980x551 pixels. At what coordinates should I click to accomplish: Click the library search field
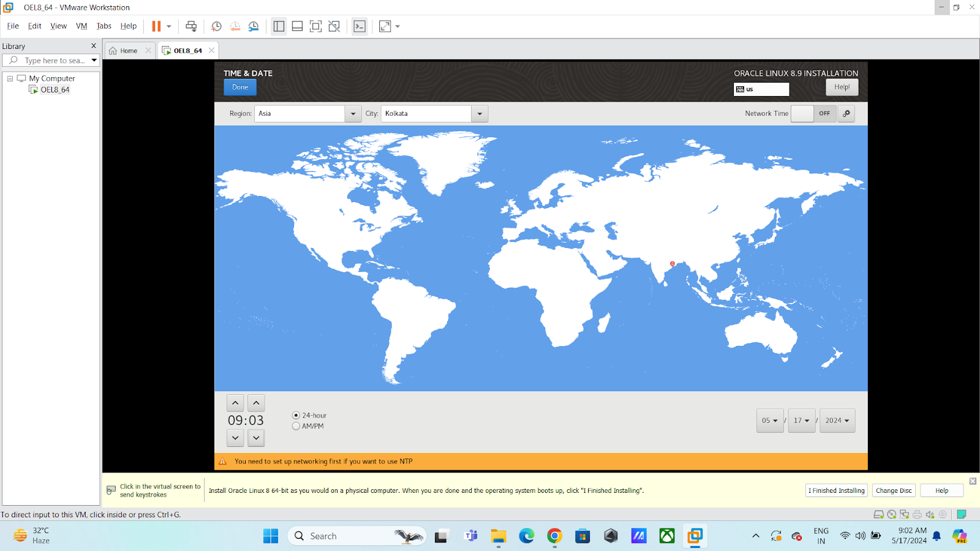(x=54, y=61)
